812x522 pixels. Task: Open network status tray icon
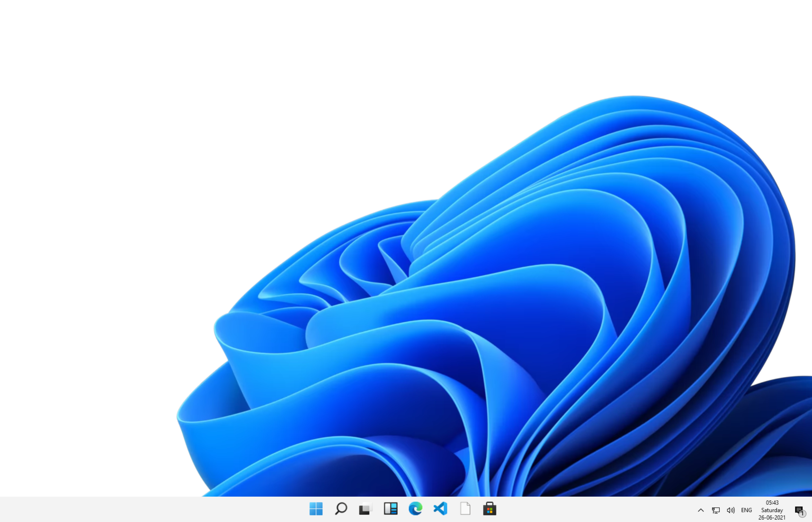(x=716, y=510)
